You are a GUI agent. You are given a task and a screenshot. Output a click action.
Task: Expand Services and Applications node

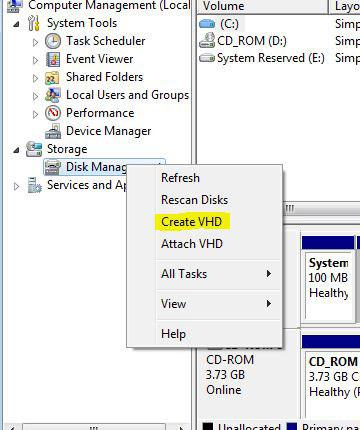click(16, 186)
